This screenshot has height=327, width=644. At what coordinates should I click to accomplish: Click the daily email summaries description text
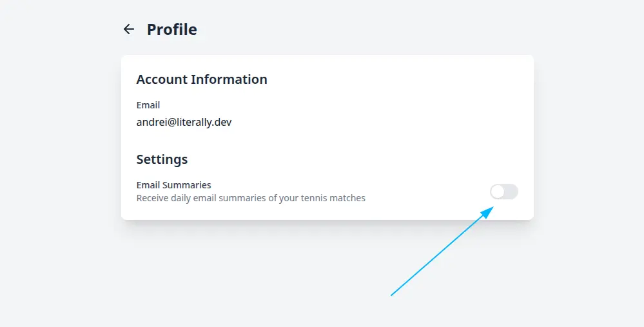pyautogui.click(x=251, y=198)
